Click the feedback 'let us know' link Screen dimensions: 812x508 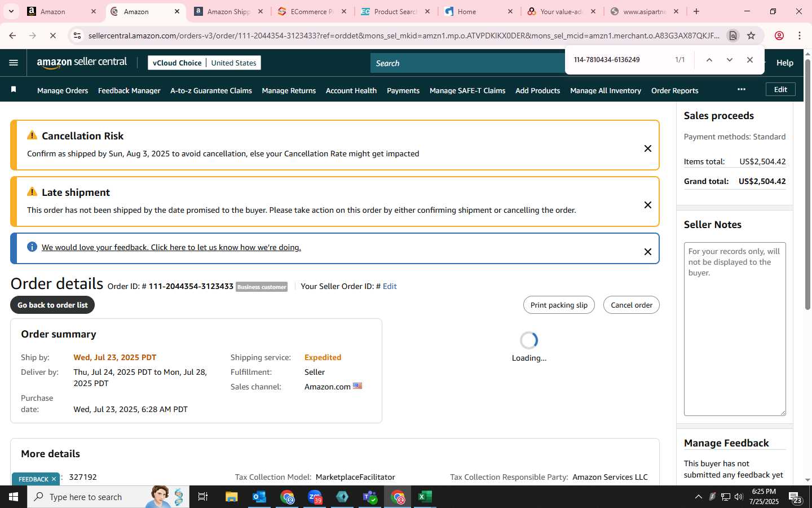point(171,247)
